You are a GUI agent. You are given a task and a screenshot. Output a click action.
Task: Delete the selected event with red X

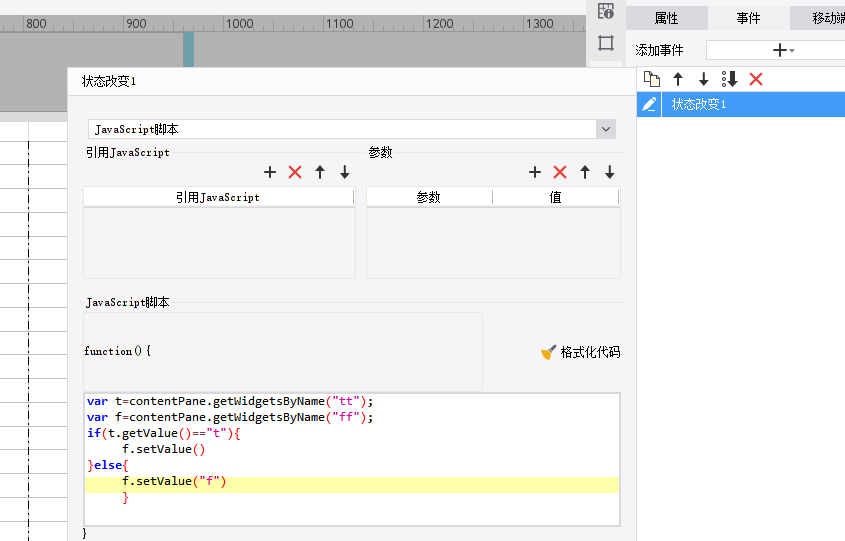point(756,79)
